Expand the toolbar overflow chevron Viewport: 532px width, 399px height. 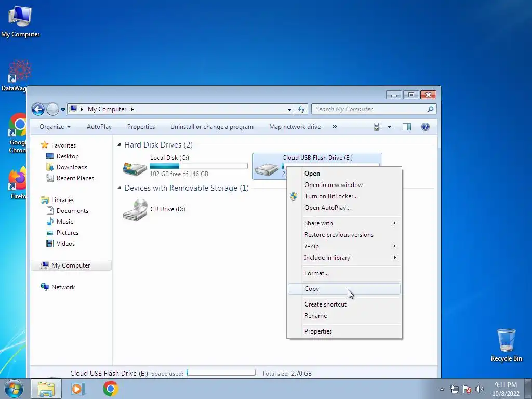(335, 127)
